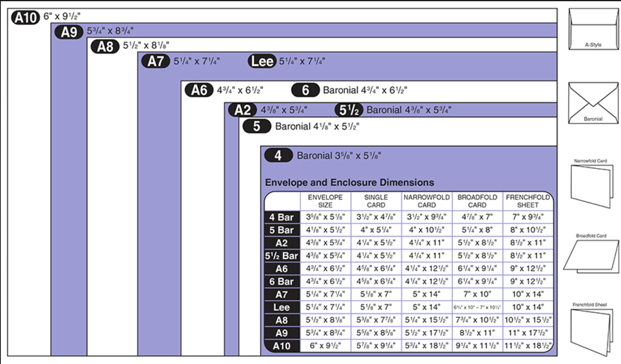The width and height of the screenshot is (621, 364).
Task: Select the ENVELOPE SIZE column header
Action: point(325,201)
